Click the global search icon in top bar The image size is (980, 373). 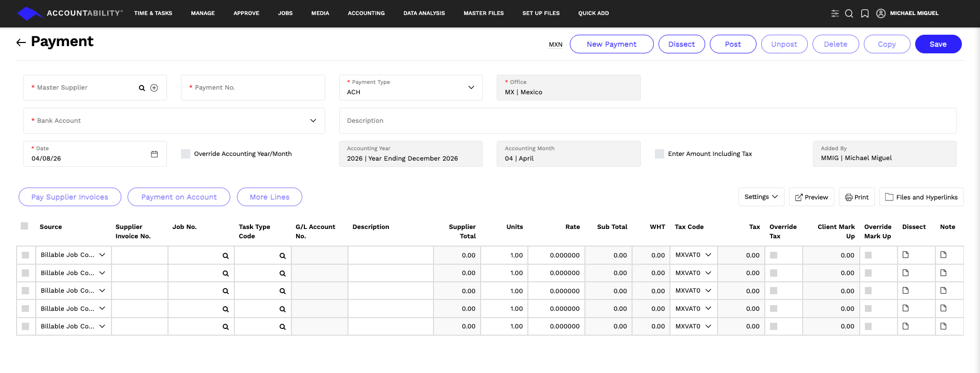[849, 13]
